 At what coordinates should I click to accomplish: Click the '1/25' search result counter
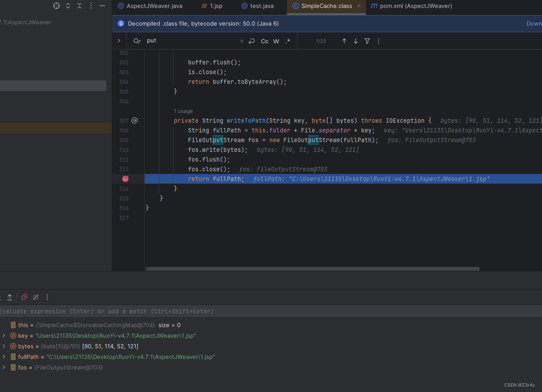point(321,41)
